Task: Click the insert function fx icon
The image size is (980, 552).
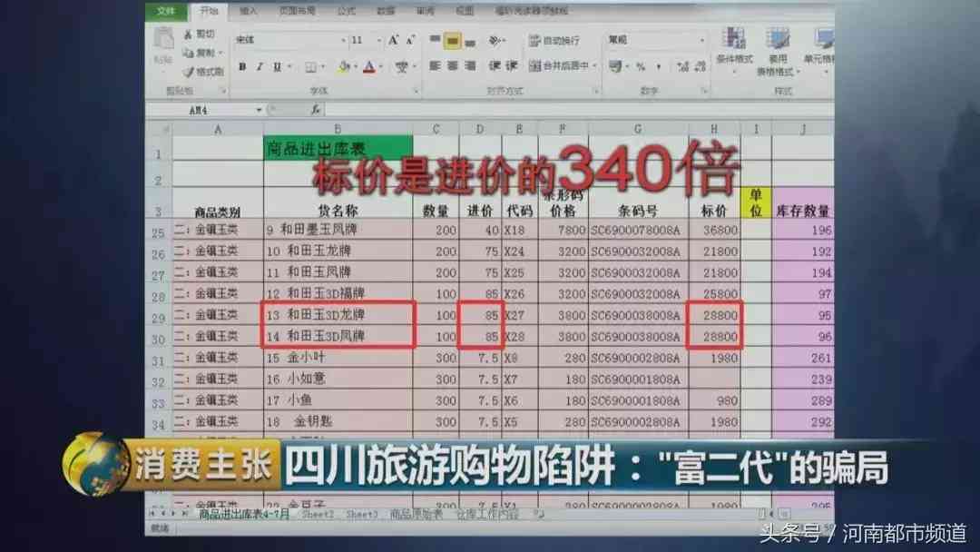Action: [x=315, y=109]
